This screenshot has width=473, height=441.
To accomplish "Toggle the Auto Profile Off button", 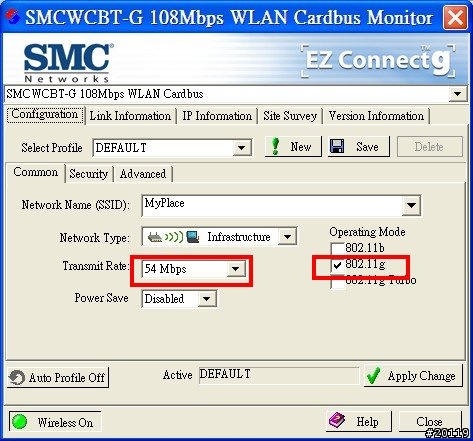I will click(x=58, y=377).
